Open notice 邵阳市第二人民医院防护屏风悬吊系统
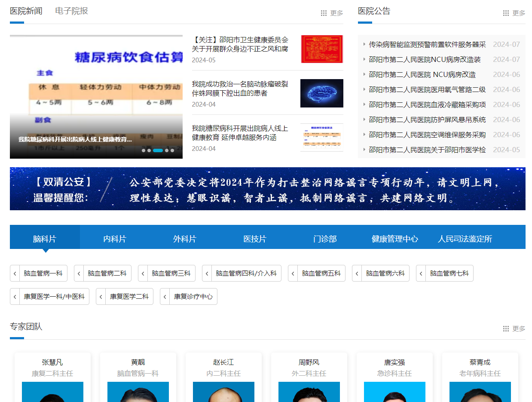Image resolution: width=532 pixels, height=402 pixels. (x=427, y=120)
